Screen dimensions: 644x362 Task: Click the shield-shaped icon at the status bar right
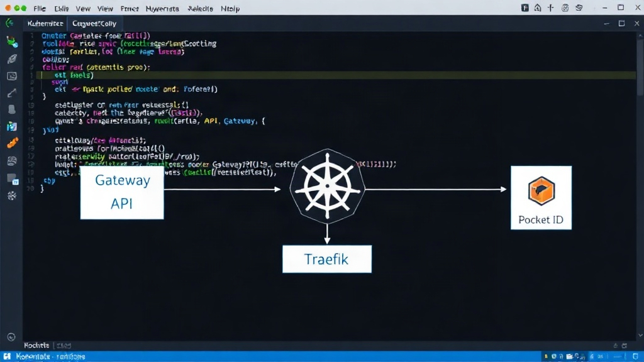(635, 356)
